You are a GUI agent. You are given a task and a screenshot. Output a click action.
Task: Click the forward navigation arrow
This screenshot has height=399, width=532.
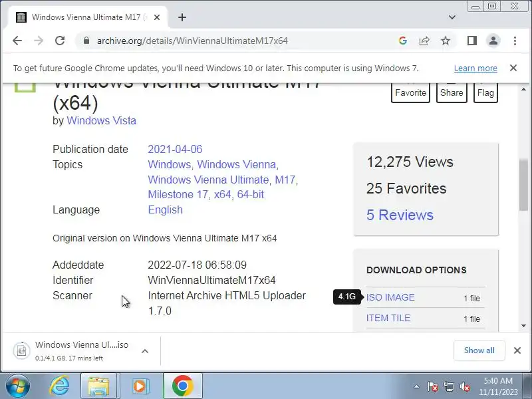(x=39, y=41)
